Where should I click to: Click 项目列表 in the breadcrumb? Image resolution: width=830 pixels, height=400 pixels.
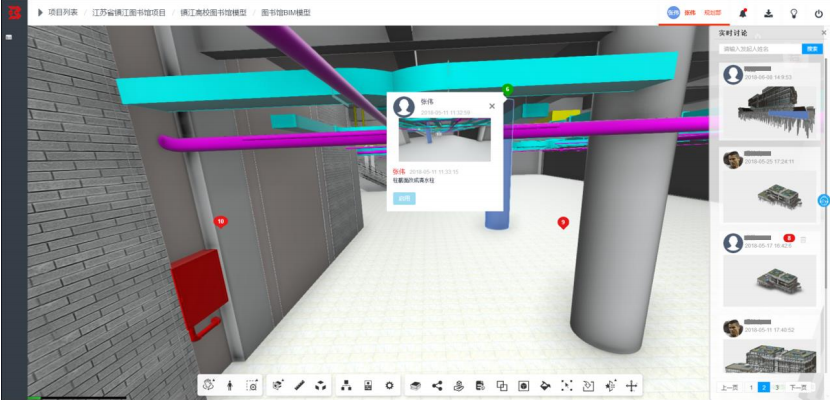point(62,12)
